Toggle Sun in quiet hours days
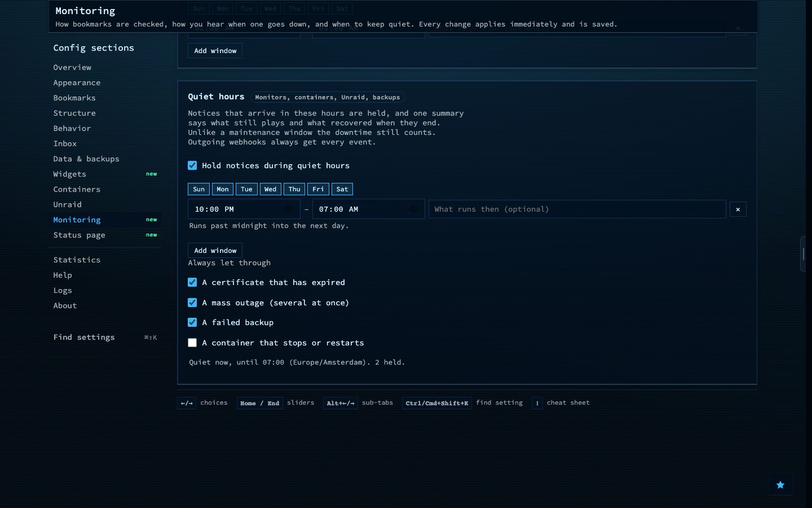 [x=198, y=189]
